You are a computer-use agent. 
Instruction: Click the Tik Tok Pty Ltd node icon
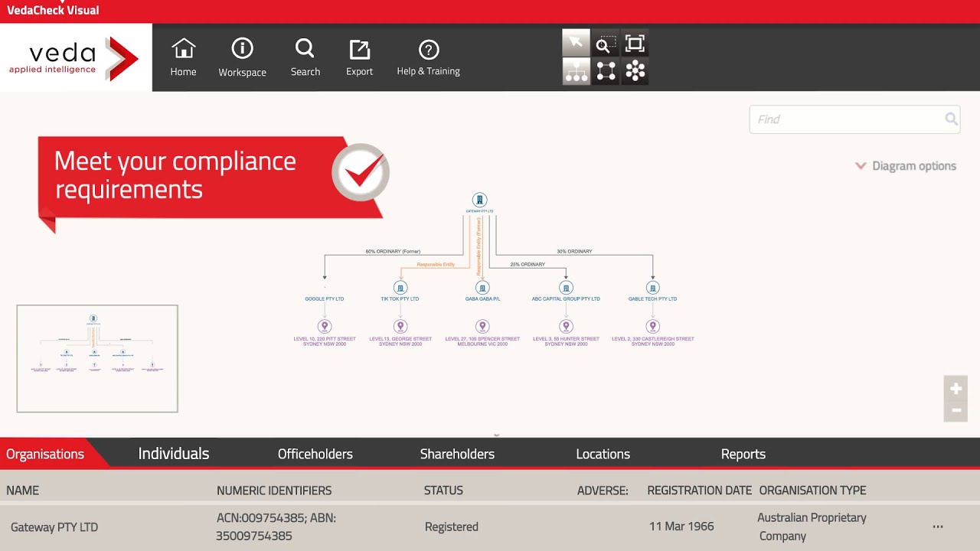click(x=400, y=288)
